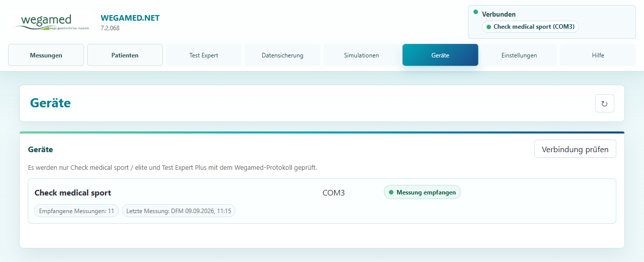Open the Hilfe tab
The image size is (644, 262).
[x=598, y=55]
